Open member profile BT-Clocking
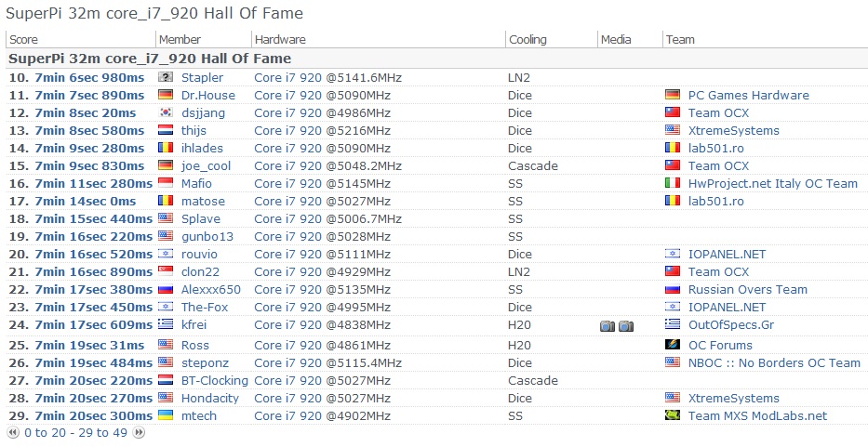 215,381
